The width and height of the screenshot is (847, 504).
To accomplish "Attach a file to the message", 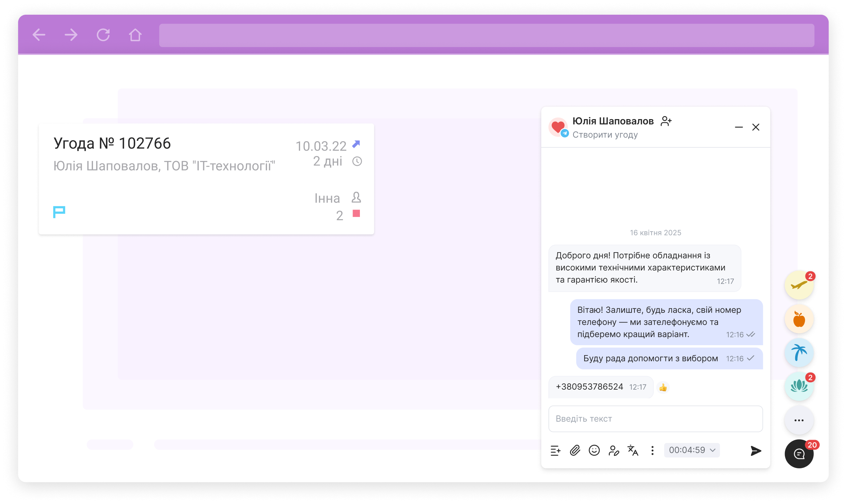I will pos(575,450).
